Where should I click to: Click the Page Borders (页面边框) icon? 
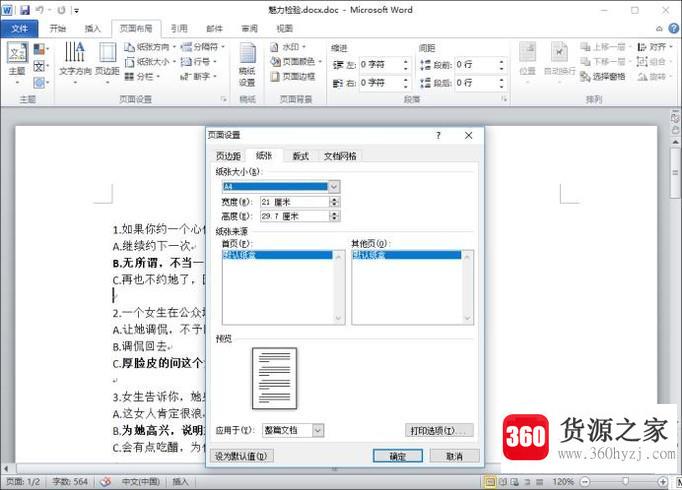click(293, 77)
